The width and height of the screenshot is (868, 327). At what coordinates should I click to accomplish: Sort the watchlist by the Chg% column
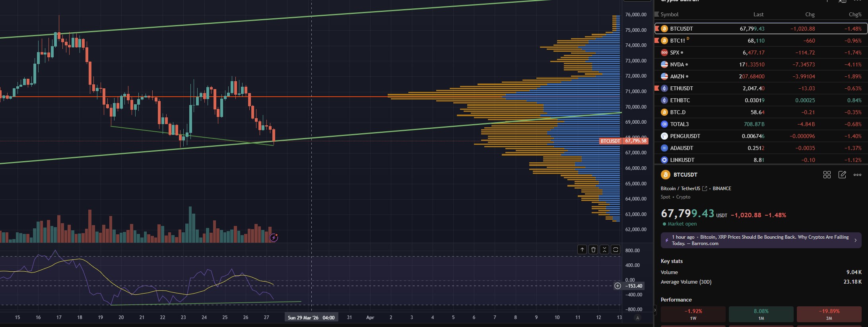click(x=855, y=14)
